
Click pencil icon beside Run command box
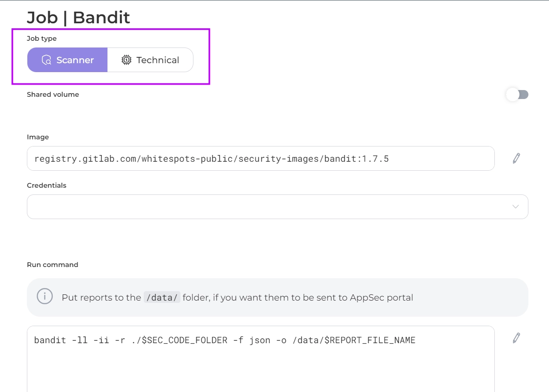pyautogui.click(x=516, y=338)
